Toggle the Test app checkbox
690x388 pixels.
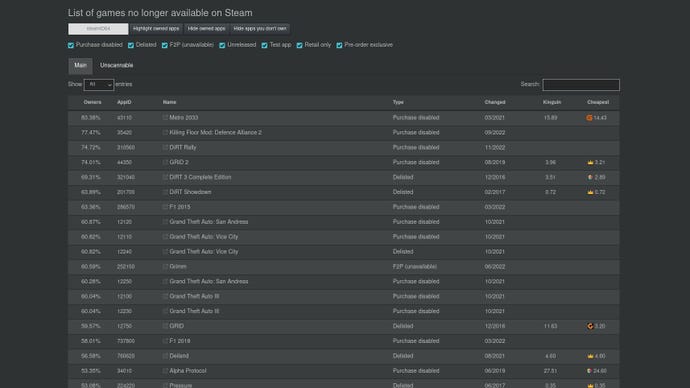[264, 45]
